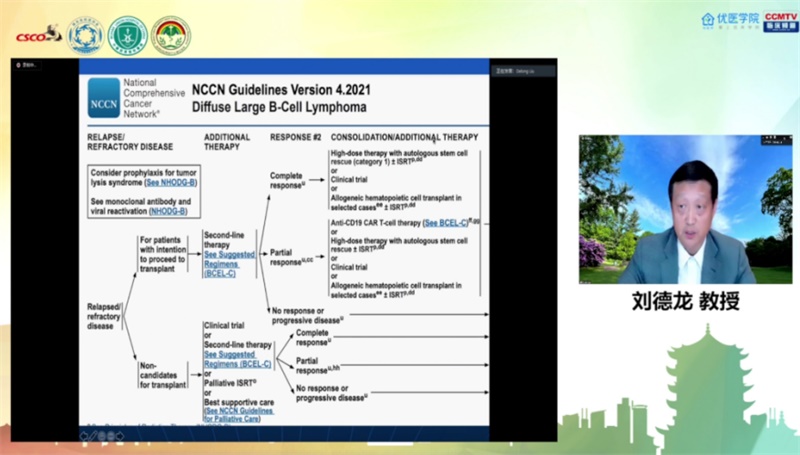Click the NCCN logo on the slide
Image resolution: width=800 pixels, height=455 pixels.
(104, 98)
